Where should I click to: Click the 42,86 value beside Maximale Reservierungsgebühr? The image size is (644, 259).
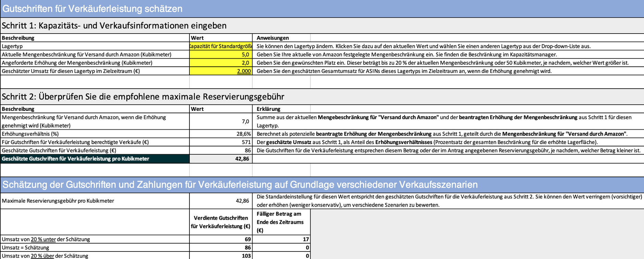tap(221, 201)
